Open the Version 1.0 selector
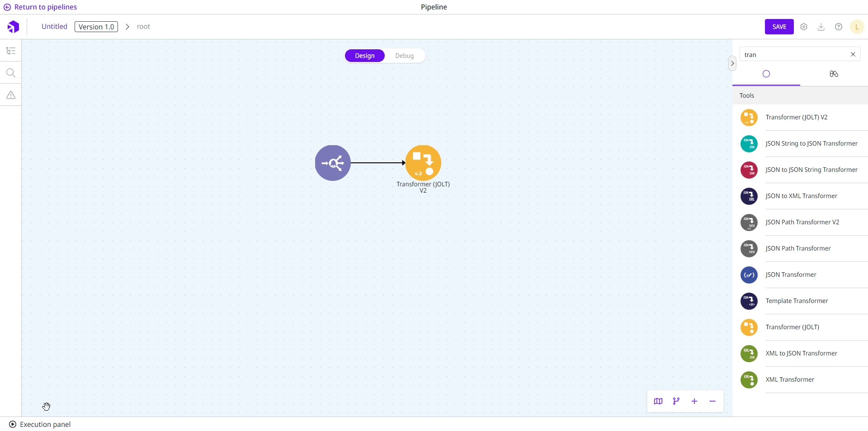 point(96,27)
